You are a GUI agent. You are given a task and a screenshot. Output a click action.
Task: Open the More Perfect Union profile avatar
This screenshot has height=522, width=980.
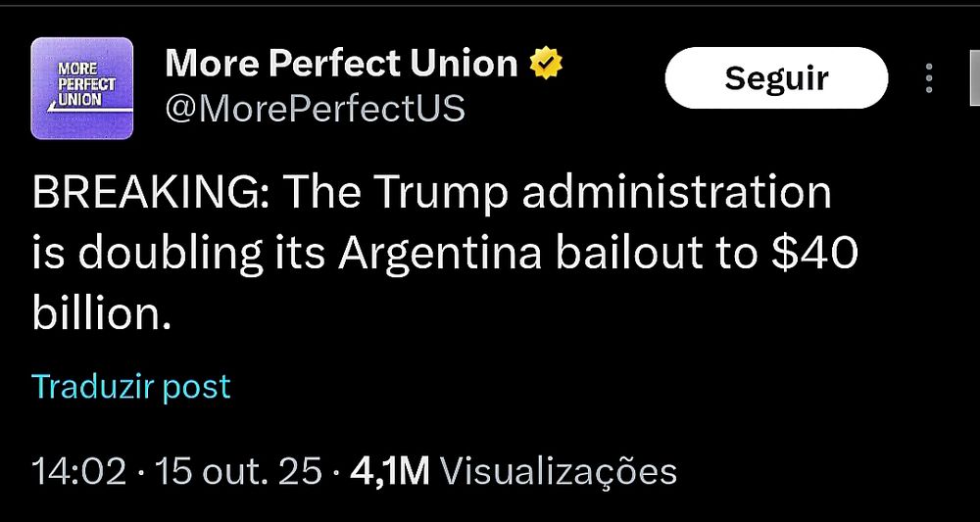tap(82, 88)
